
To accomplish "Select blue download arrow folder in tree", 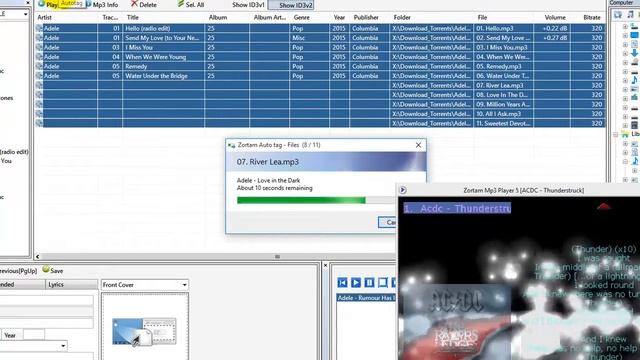I will point(634,53).
